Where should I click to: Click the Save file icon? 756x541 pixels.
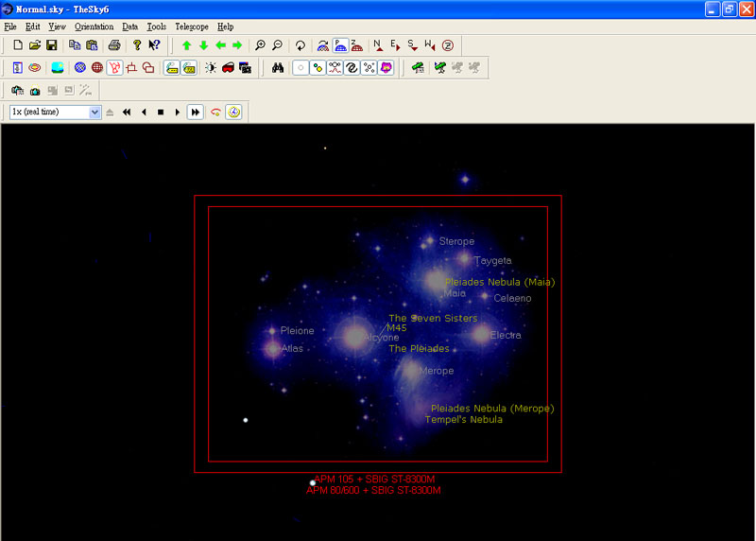click(51, 45)
